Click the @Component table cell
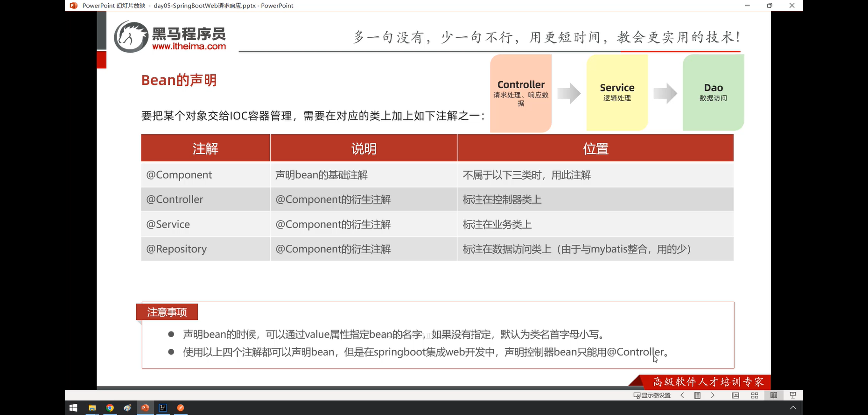 click(x=205, y=175)
